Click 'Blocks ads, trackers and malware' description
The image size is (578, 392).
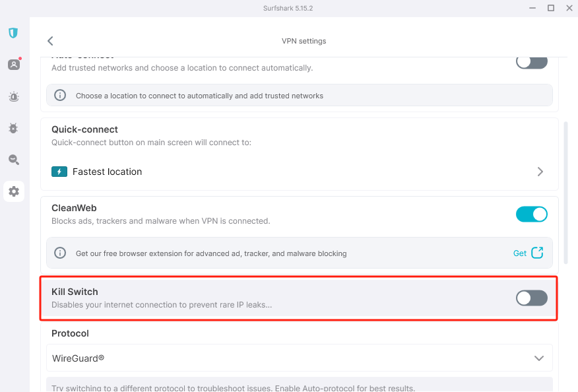161,221
